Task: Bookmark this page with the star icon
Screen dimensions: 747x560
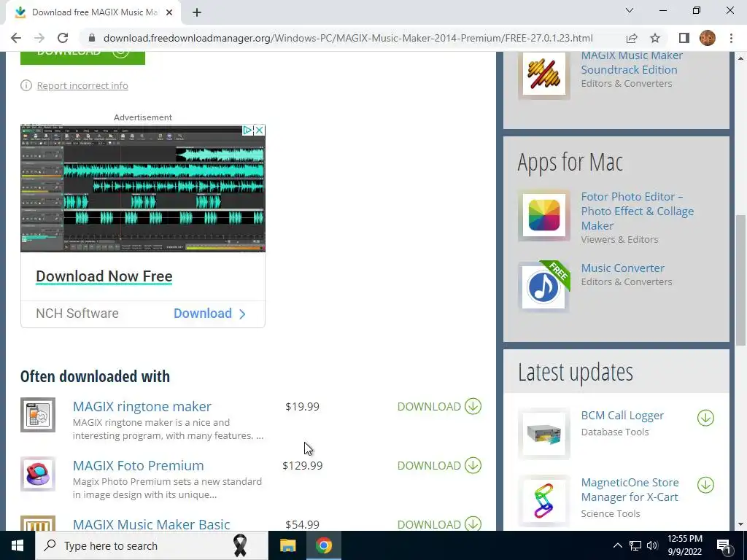Action: click(x=655, y=38)
